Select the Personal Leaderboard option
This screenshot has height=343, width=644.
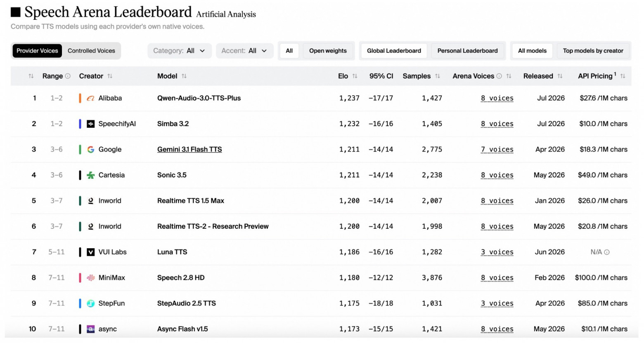coord(467,51)
